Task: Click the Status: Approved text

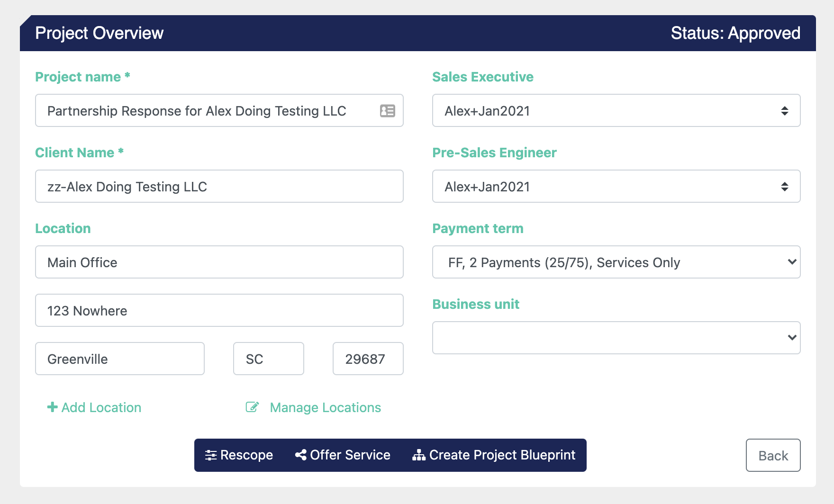Action: point(735,33)
